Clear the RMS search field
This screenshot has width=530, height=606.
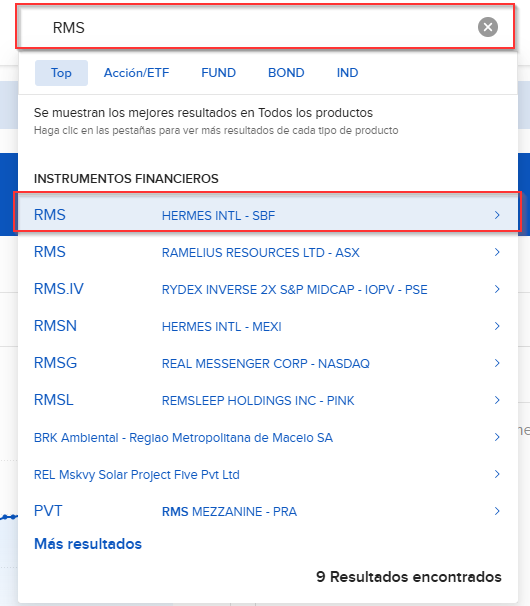click(x=487, y=27)
